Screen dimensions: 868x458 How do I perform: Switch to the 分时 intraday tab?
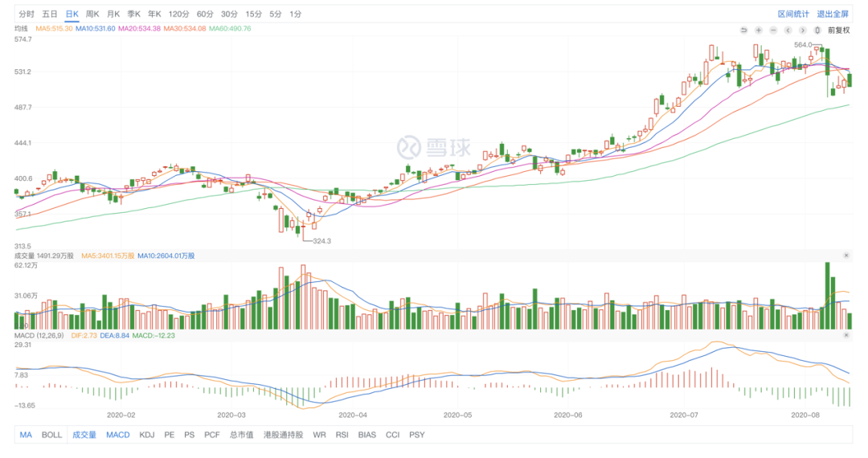[x=27, y=14]
